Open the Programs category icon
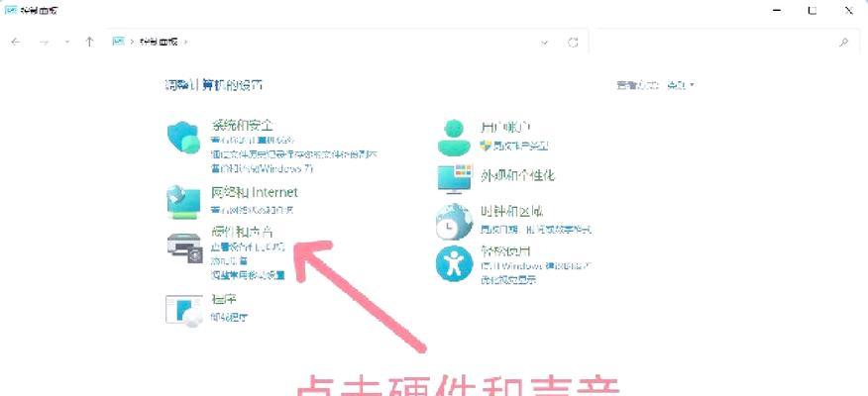The image size is (868, 396). click(x=184, y=310)
